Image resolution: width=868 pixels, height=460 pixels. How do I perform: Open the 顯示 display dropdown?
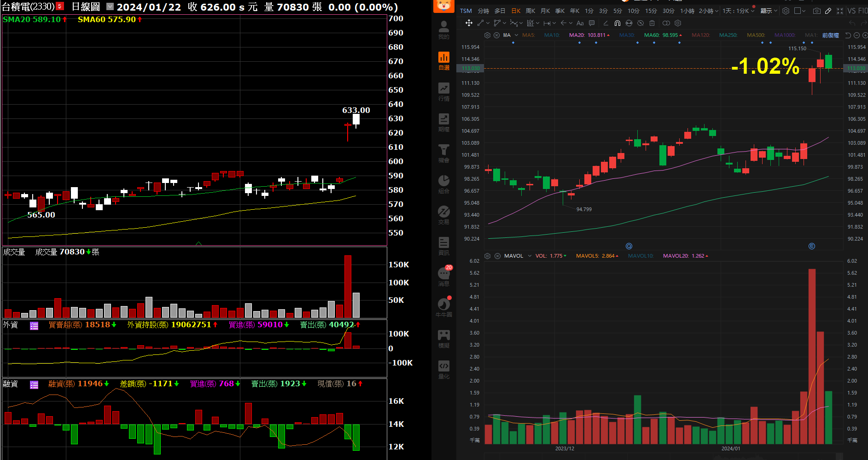point(769,11)
